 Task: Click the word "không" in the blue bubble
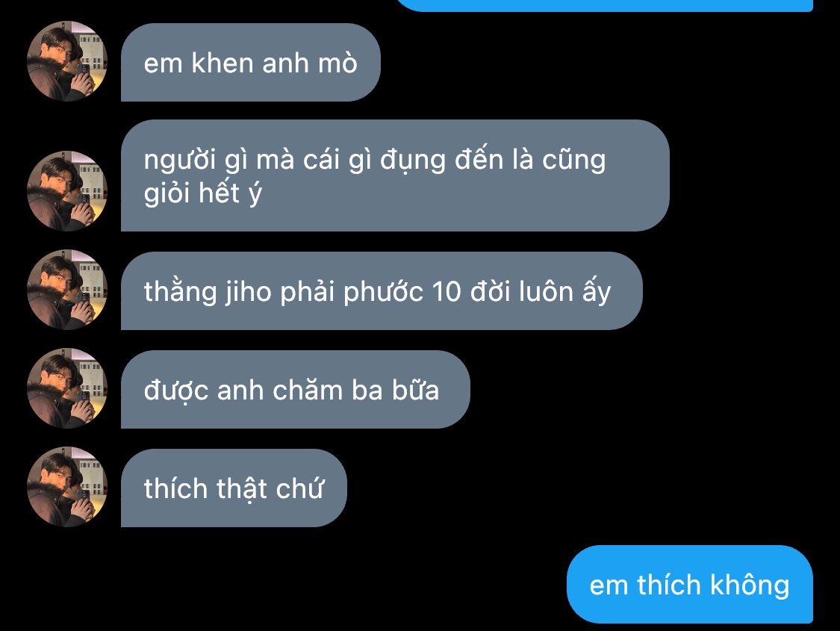[750, 585]
